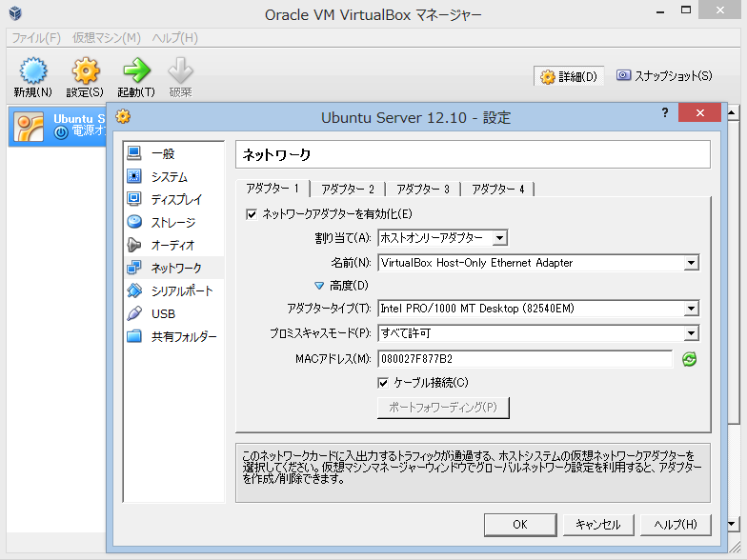Image resolution: width=747 pixels, height=560 pixels.
Task: Close the Ubuntu Server settings dialog
Action: click(699, 112)
